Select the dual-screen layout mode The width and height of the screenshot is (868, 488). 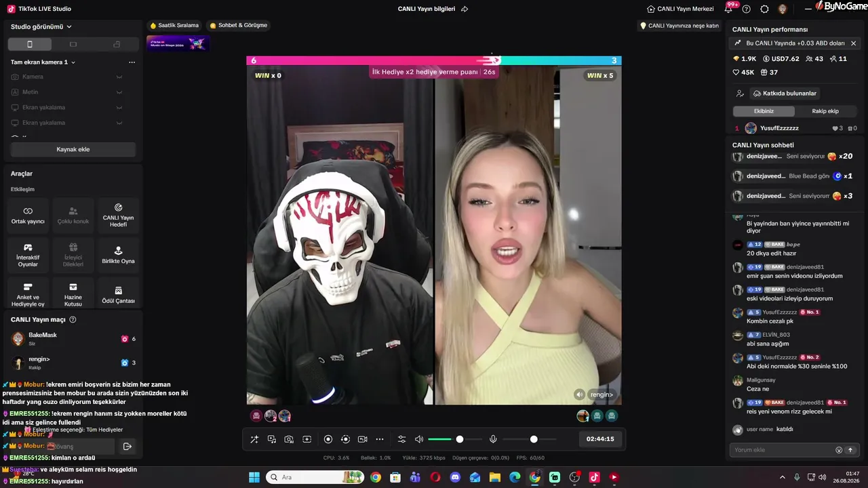[117, 44]
